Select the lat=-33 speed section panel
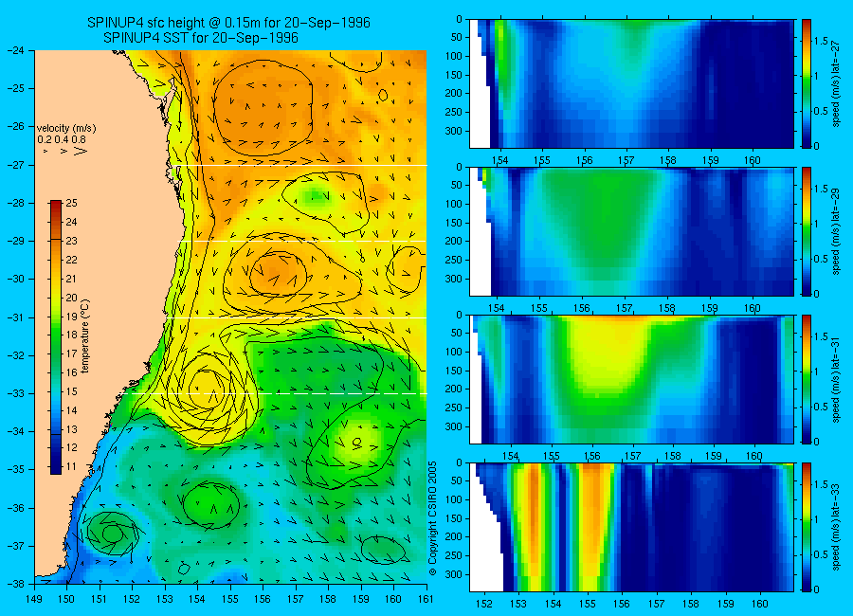853x616 pixels. coord(631,527)
